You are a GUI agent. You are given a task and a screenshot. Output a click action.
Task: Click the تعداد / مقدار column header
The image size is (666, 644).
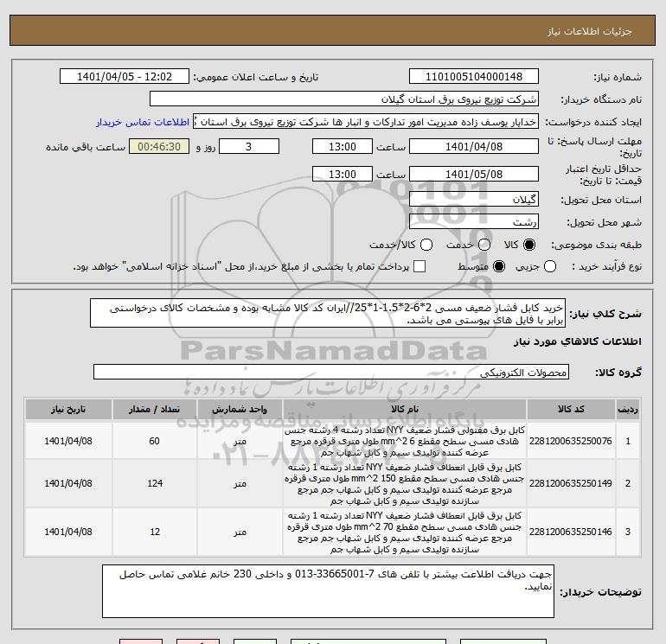tap(154, 409)
